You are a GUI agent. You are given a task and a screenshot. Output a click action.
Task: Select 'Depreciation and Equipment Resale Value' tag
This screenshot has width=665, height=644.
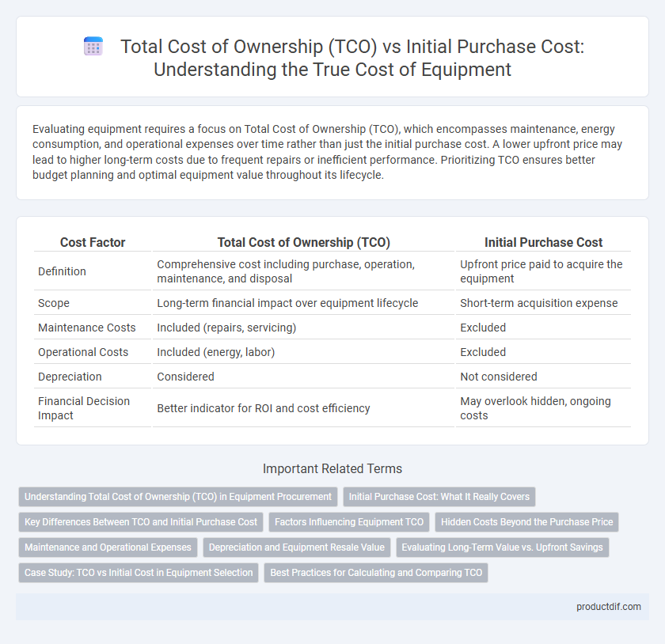pos(296,547)
